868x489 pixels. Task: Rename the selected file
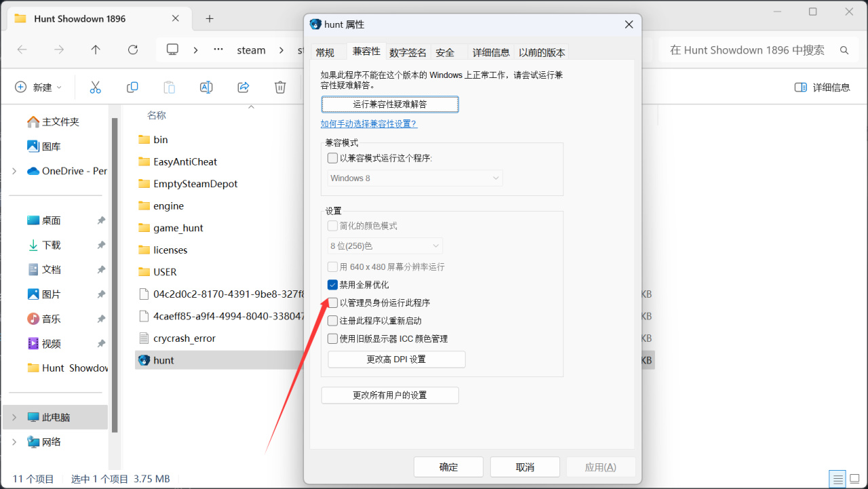206,87
